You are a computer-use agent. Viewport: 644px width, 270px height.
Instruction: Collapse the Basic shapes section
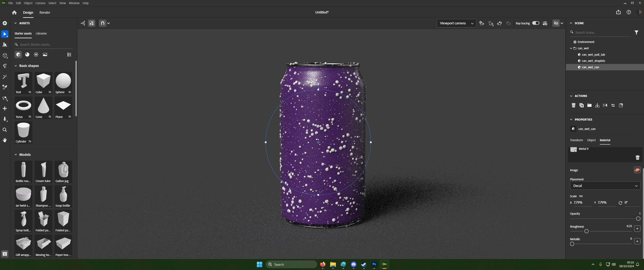pyautogui.click(x=16, y=66)
